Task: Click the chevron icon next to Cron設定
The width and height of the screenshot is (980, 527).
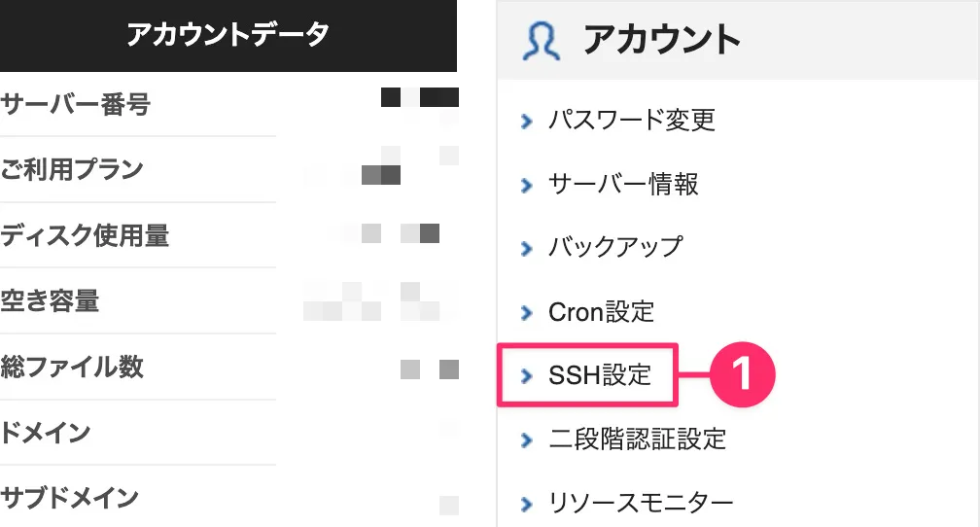Action: (527, 312)
